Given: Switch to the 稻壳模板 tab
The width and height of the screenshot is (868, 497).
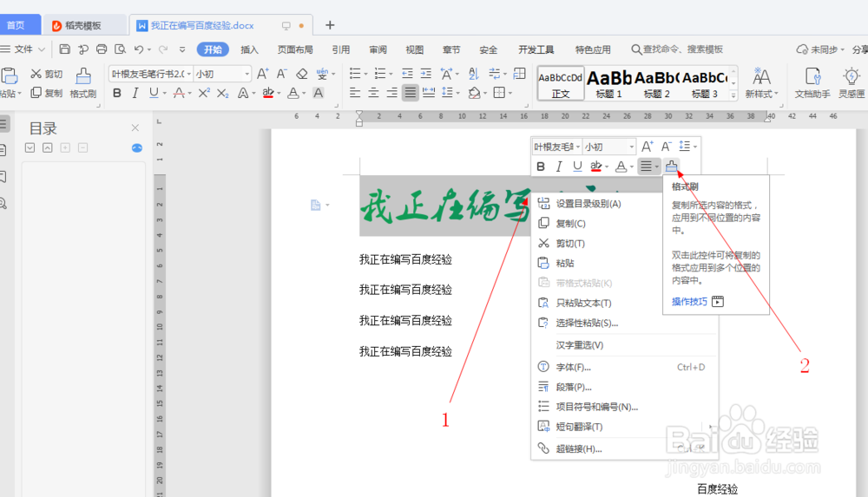Looking at the screenshot, I should [x=83, y=25].
